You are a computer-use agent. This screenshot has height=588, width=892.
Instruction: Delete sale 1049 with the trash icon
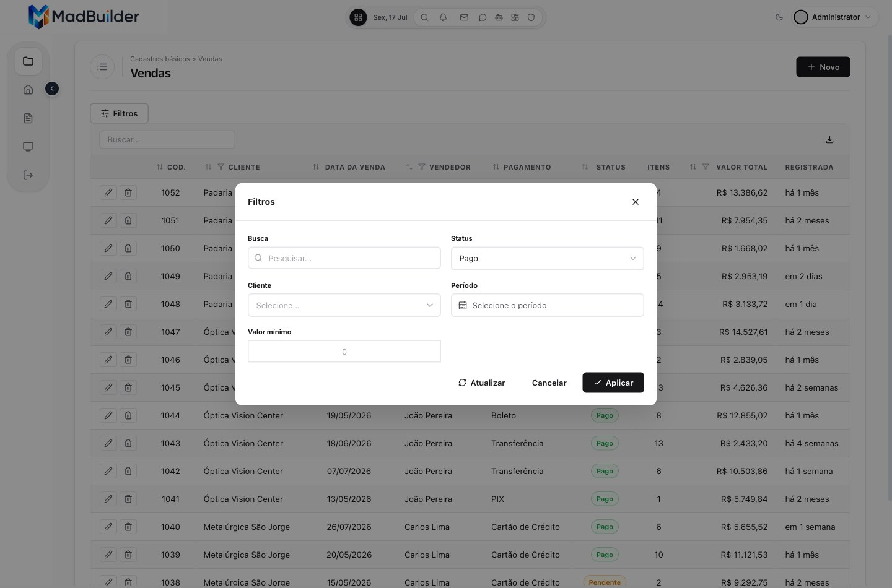(x=128, y=276)
